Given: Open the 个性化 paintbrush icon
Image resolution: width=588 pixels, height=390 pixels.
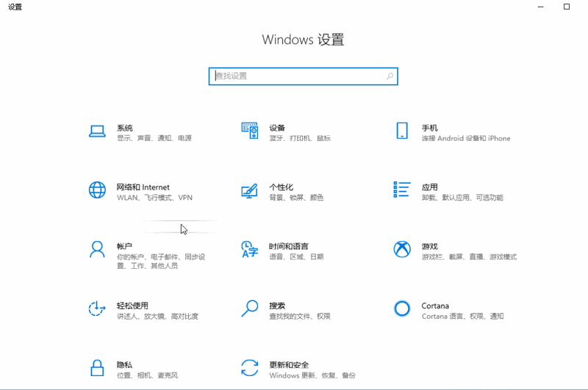Looking at the screenshot, I should pyautogui.click(x=250, y=190).
